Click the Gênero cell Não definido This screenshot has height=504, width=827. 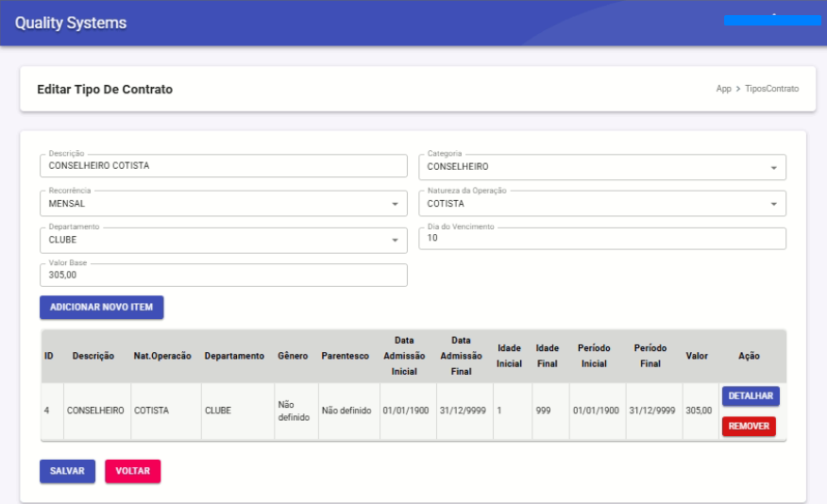tap(293, 411)
